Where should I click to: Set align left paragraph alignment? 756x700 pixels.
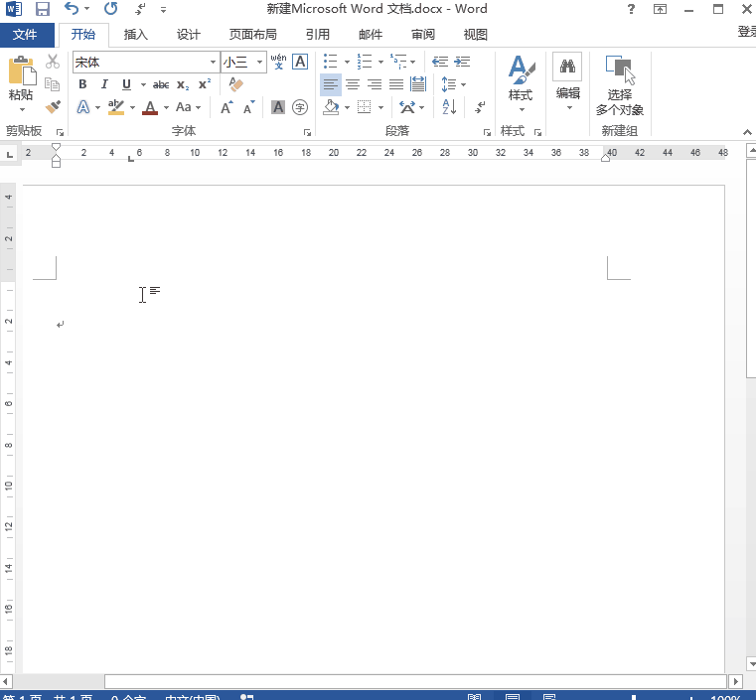tap(330, 84)
